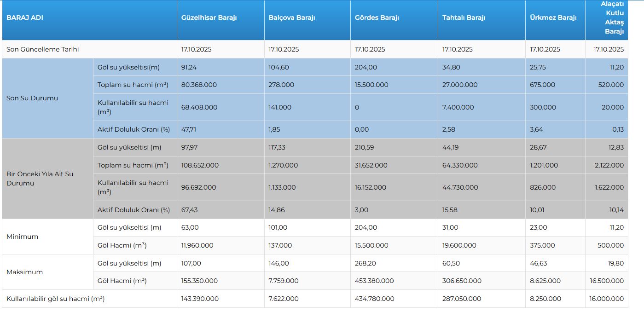
Task: Select the Tahtalı Barajı column header
Action: 464,18
